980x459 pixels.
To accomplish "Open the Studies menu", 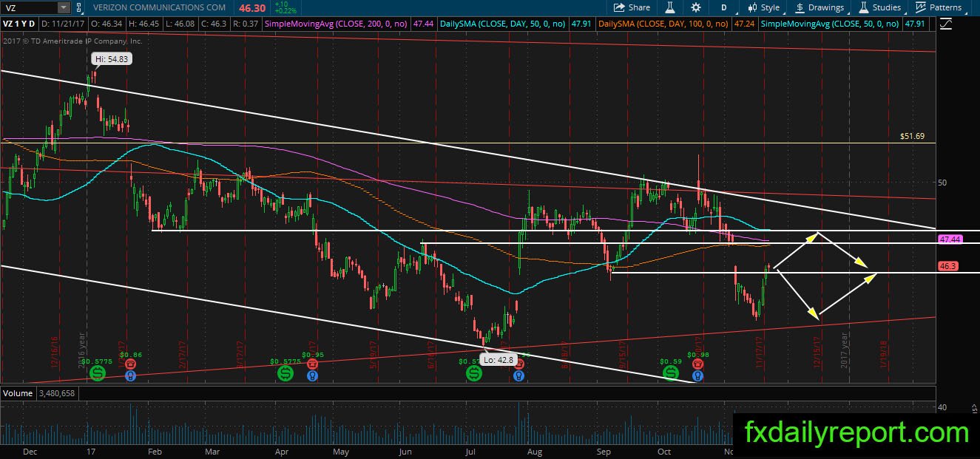I will (879, 7).
